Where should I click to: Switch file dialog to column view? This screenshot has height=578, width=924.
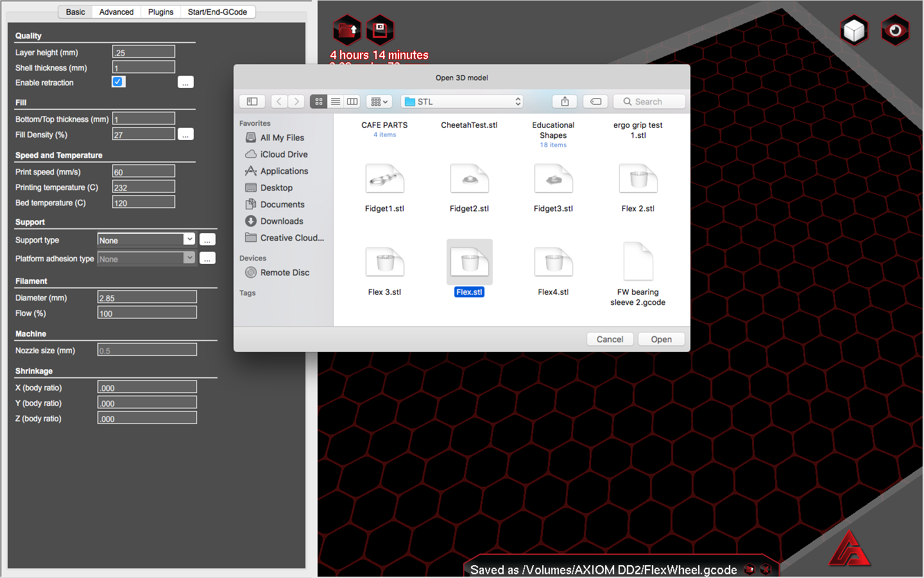pyautogui.click(x=352, y=101)
